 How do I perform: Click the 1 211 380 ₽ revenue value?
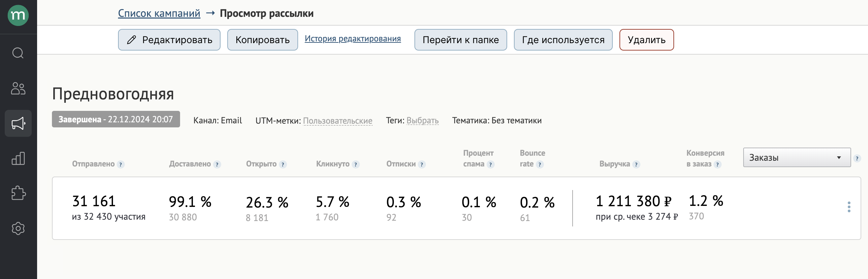(634, 201)
